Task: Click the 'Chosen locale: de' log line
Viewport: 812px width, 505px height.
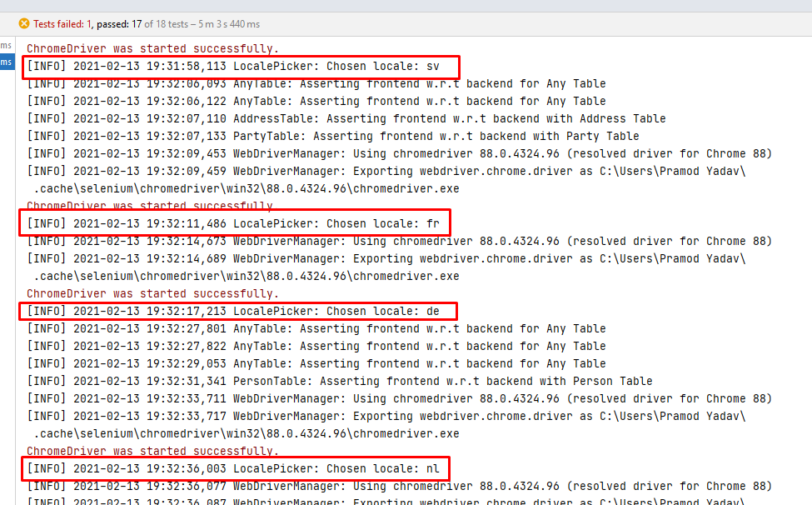Action: (233, 312)
